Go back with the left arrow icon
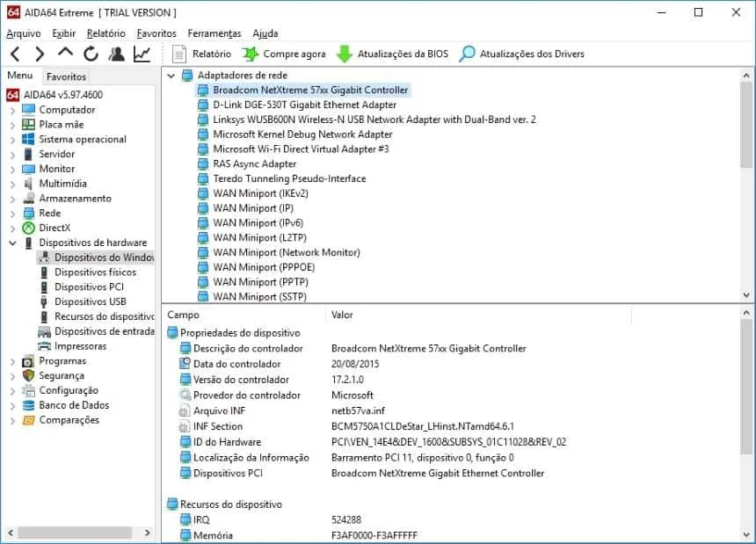 click(x=15, y=54)
